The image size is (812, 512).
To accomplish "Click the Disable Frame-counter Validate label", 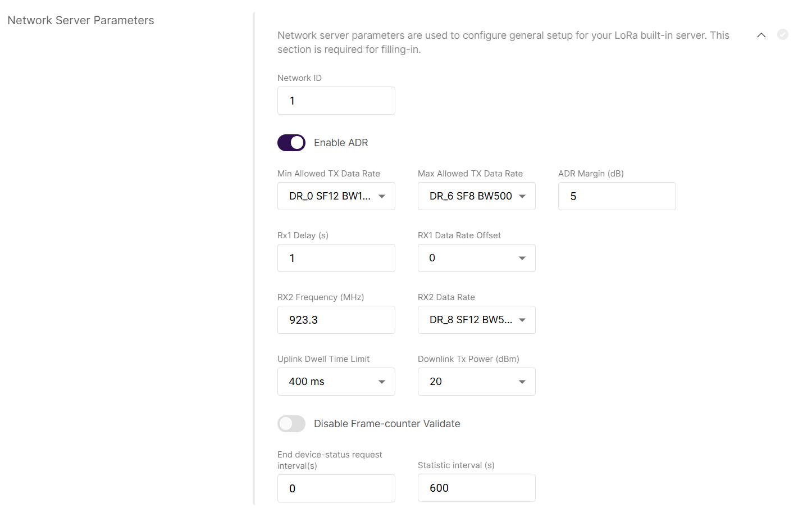I will 387,424.
